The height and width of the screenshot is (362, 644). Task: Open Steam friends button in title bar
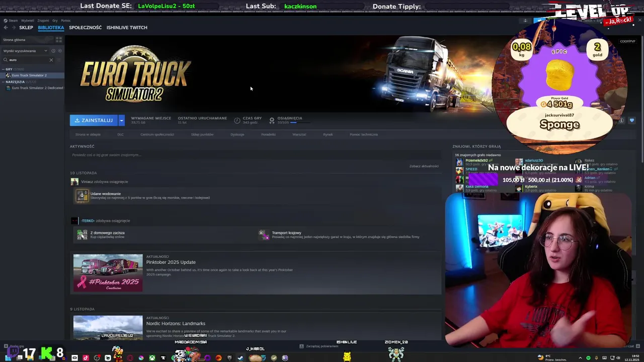coord(525,21)
